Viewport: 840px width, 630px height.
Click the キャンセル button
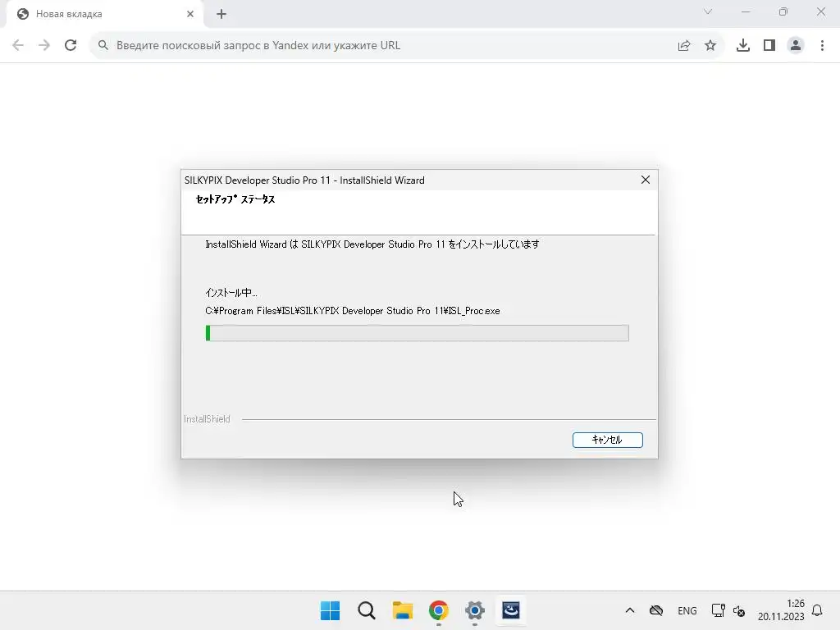[608, 440]
